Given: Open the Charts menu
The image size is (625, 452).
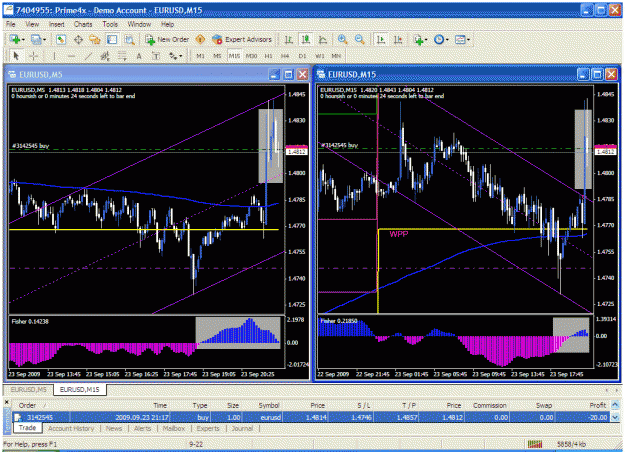Looking at the screenshot, I should coord(83,24).
